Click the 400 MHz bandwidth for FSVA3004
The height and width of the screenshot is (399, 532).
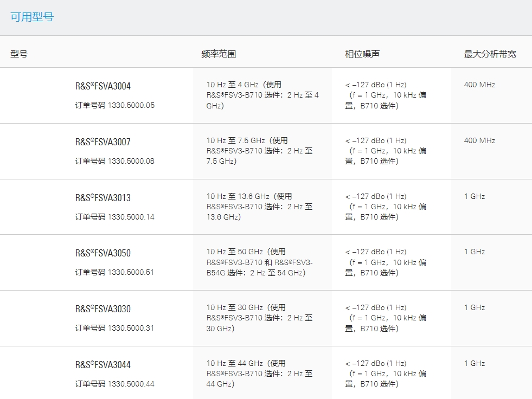click(x=479, y=85)
